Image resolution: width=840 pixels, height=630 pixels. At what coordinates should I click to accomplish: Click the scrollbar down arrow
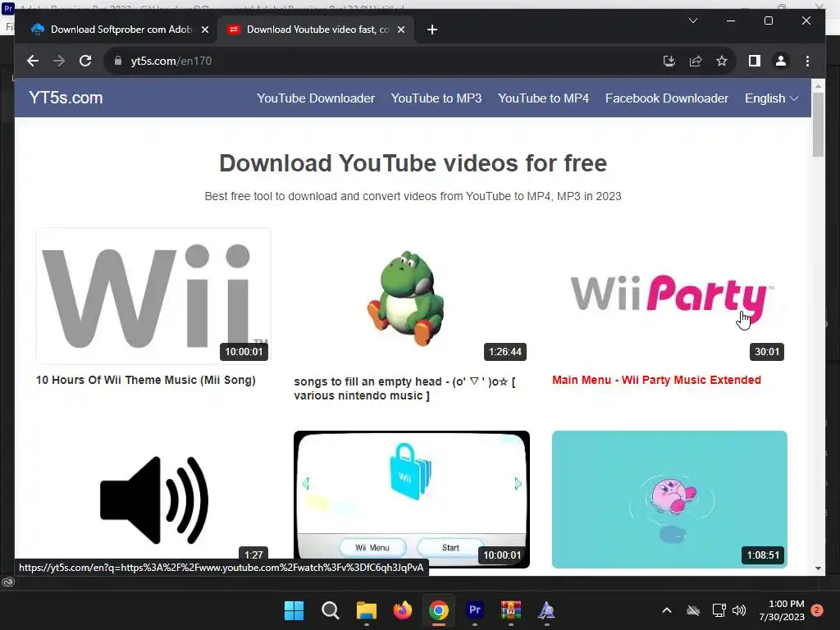click(x=818, y=568)
